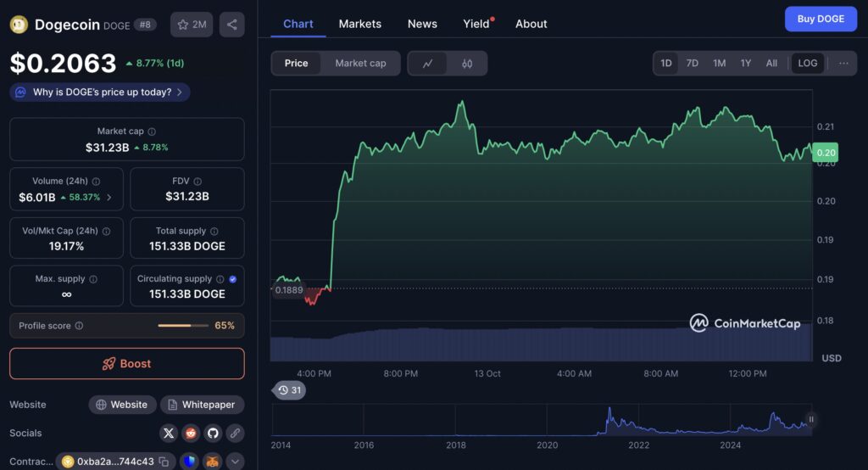Image resolution: width=868 pixels, height=470 pixels.
Task: Click the verified circulating supply badge
Action: click(233, 279)
